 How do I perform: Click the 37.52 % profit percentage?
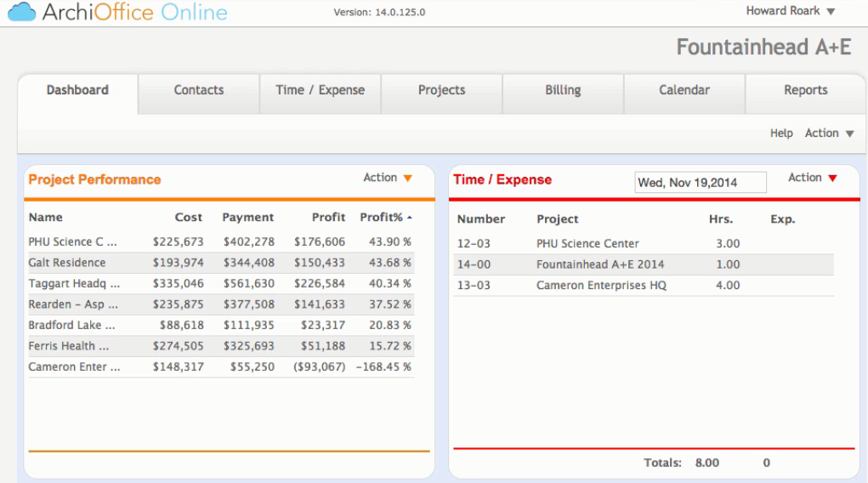(390, 304)
